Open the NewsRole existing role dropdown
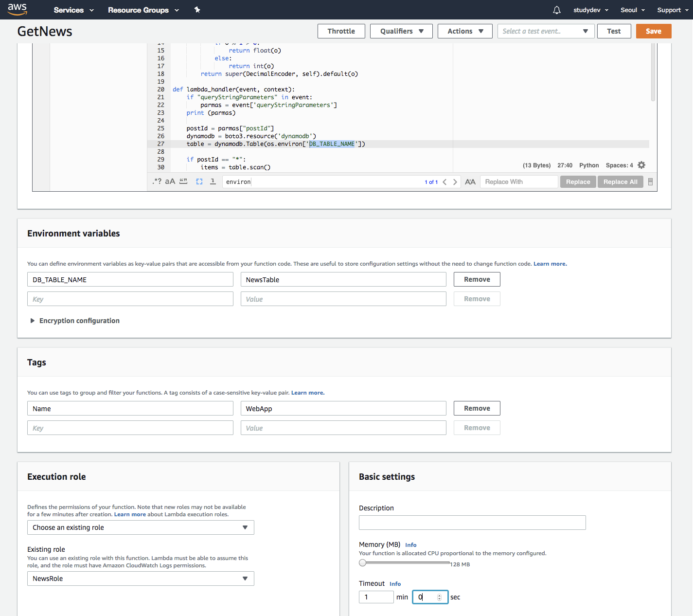Viewport: 693px width, 616px height. pyautogui.click(x=141, y=579)
